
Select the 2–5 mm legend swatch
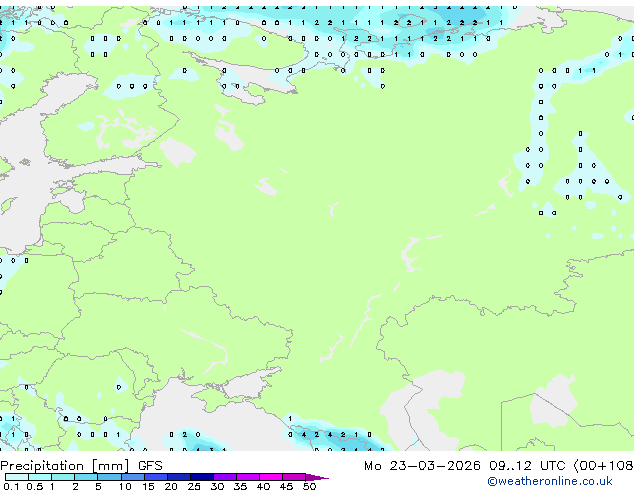coord(86,477)
